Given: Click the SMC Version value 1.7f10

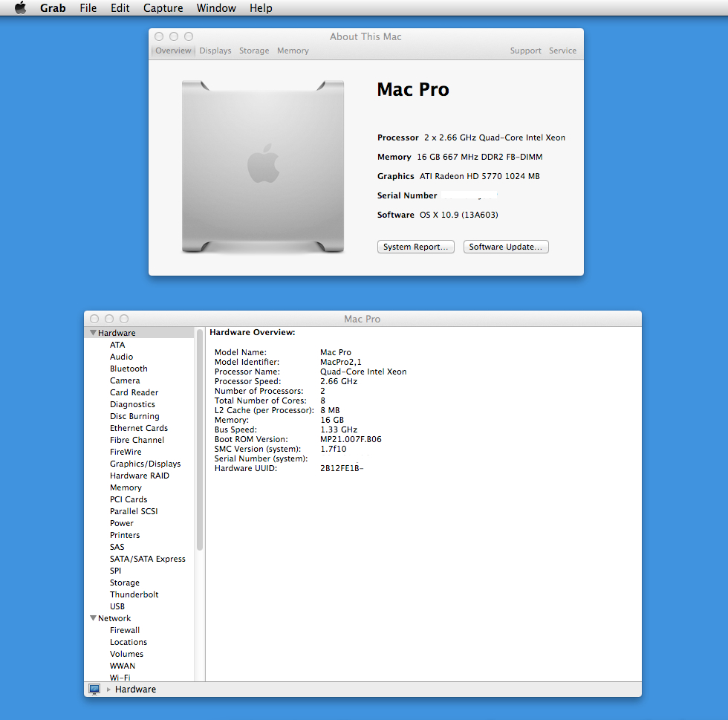Looking at the screenshot, I should [x=334, y=450].
